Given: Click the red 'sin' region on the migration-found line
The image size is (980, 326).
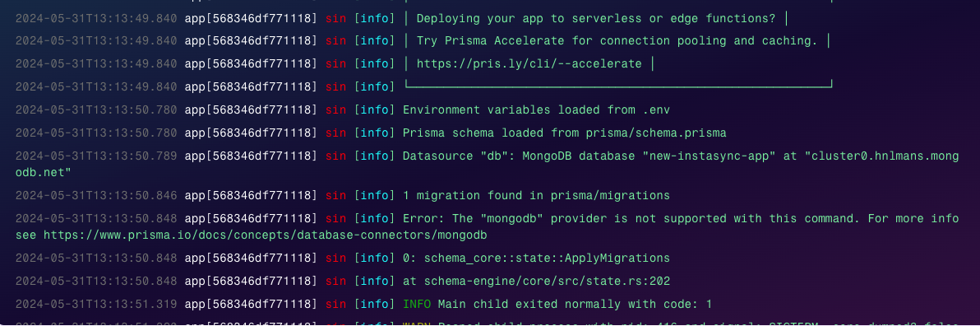Looking at the screenshot, I should 335,196.
